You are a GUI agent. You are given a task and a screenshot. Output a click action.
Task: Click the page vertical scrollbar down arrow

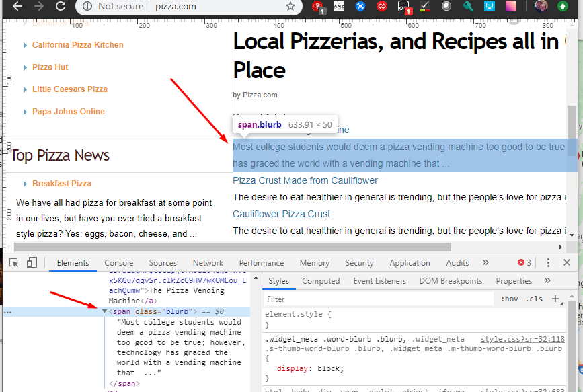point(572,235)
